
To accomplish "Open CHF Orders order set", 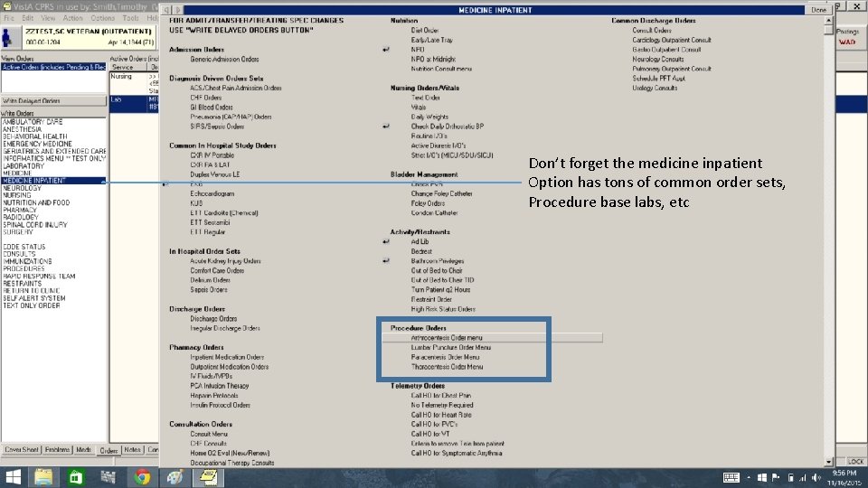I will pos(206,98).
